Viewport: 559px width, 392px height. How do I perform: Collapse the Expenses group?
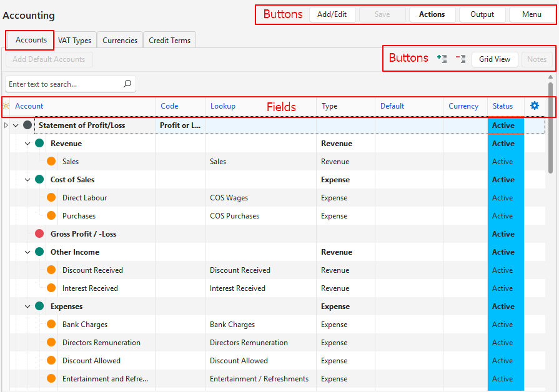27,306
